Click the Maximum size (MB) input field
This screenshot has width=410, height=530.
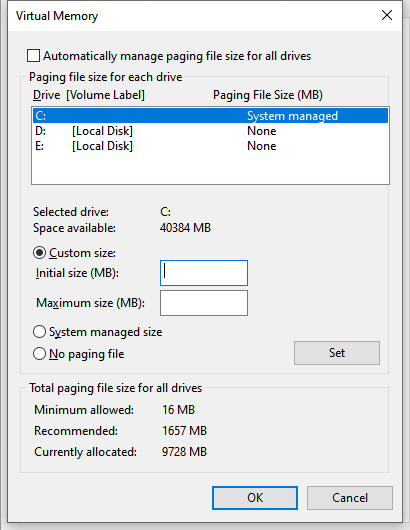204,303
